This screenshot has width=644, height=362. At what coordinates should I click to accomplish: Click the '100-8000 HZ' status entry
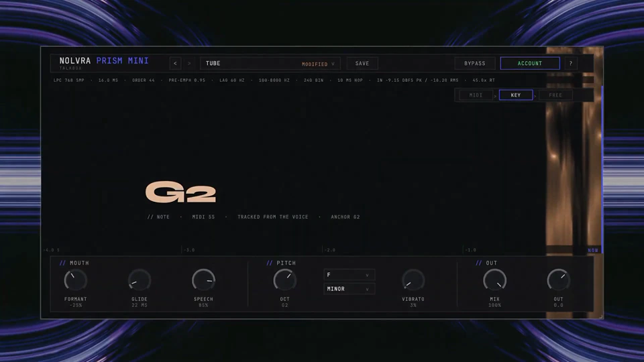click(274, 80)
